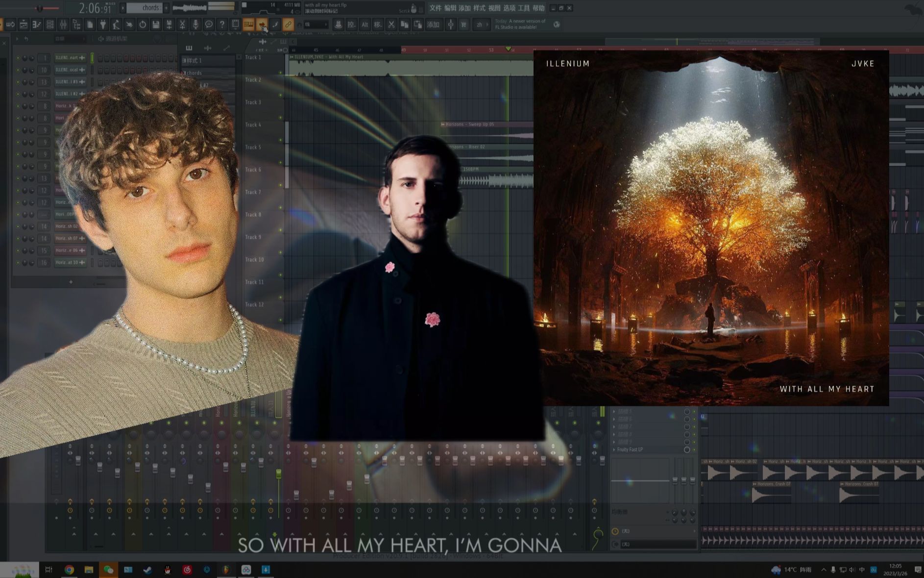Show hidden tray icons chevron in taskbar
This screenshot has width=924, height=578.
(824, 570)
